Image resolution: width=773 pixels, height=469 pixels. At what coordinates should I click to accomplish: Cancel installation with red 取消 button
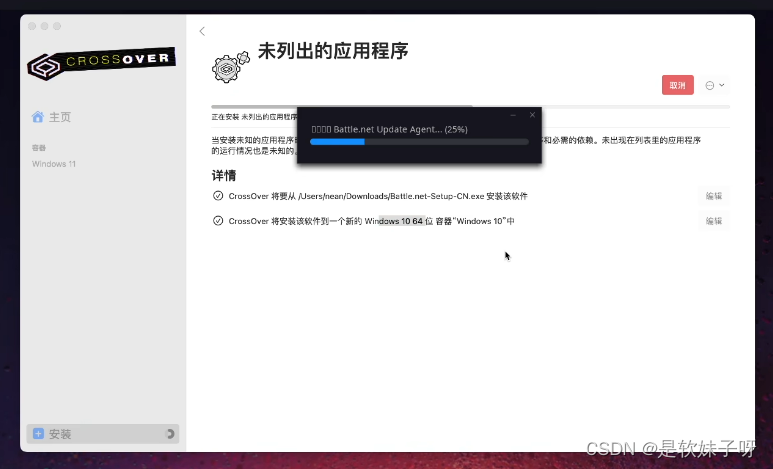click(x=677, y=85)
